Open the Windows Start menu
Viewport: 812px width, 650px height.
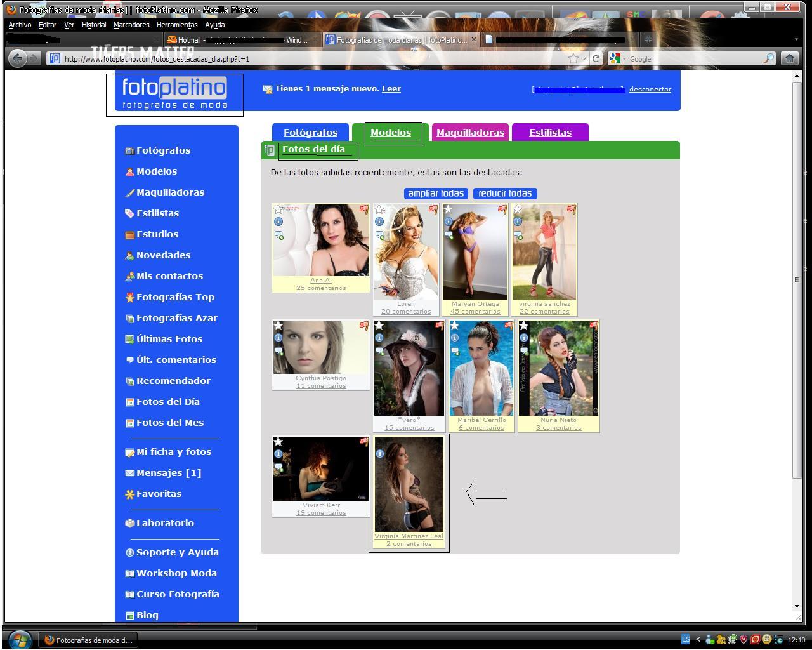19,639
